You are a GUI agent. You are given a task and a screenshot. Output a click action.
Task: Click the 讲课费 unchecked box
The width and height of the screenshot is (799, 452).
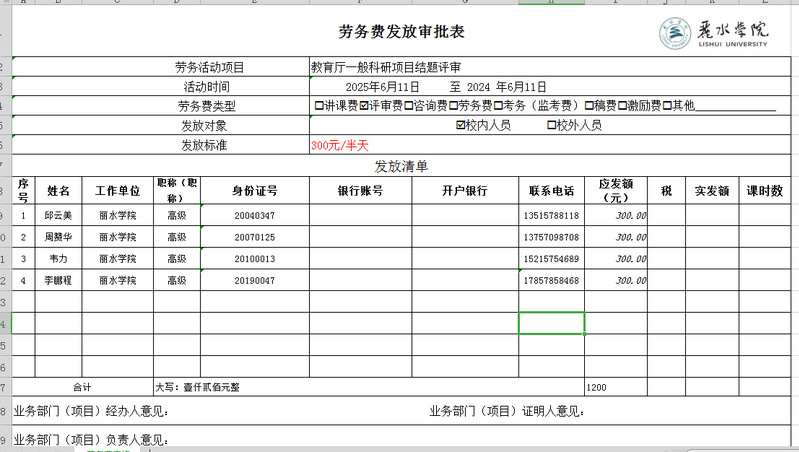coord(319,105)
